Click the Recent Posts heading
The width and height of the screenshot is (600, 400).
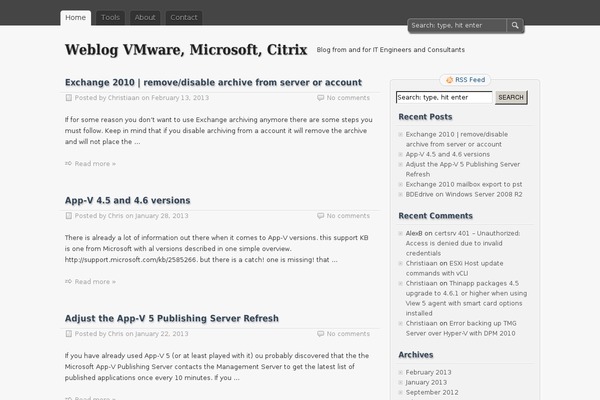pyautogui.click(x=425, y=117)
